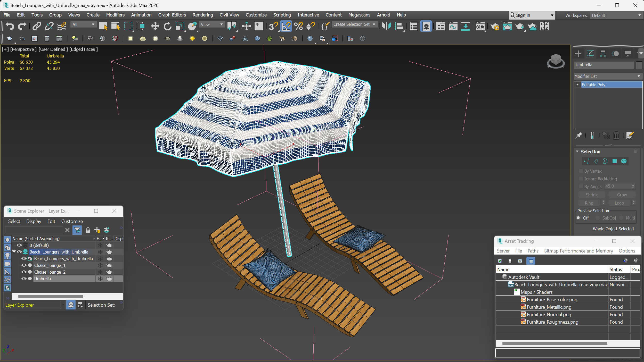The image size is (644, 362).
Task: Open the Modifiers menu
Action: 115,15
